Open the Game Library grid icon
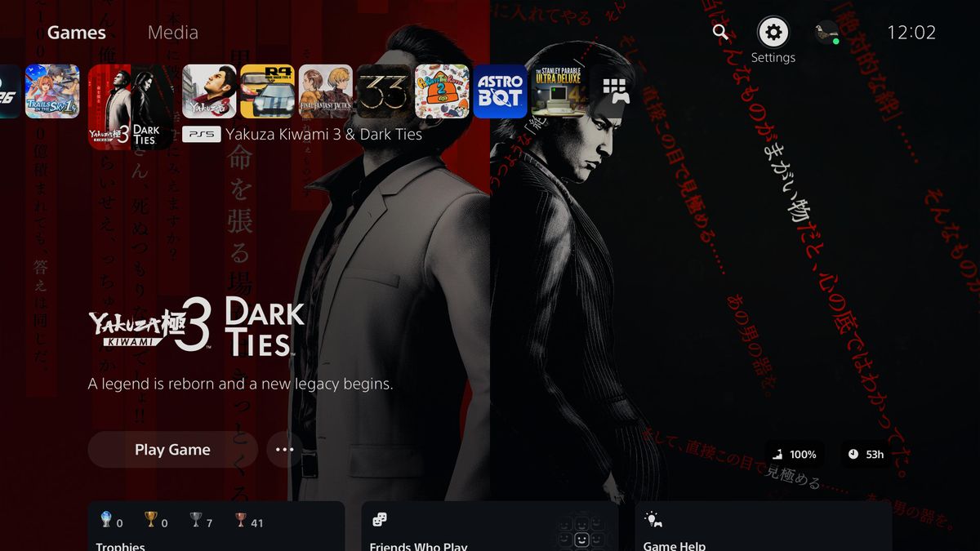This screenshot has height=551, width=980. click(x=616, y=91)
